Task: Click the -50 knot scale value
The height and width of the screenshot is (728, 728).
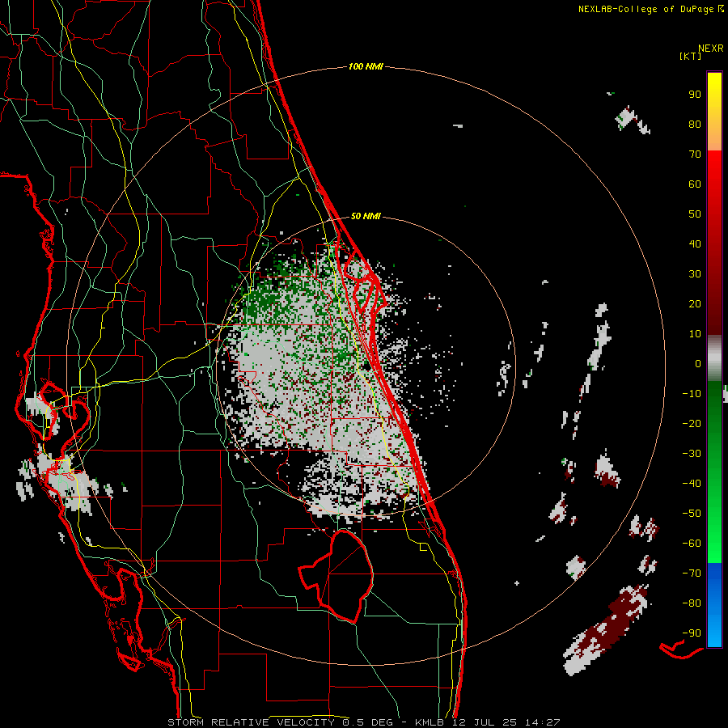Action: pos(692,514)
